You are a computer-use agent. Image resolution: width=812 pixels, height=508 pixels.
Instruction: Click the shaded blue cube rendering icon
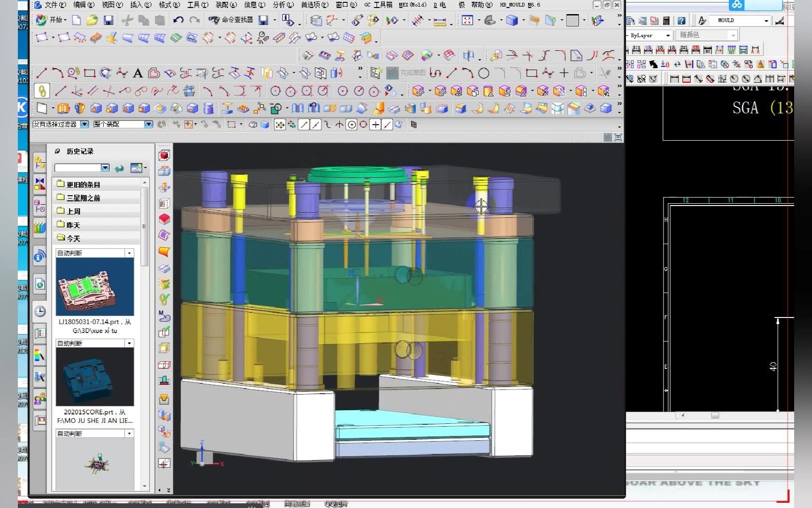512,20
